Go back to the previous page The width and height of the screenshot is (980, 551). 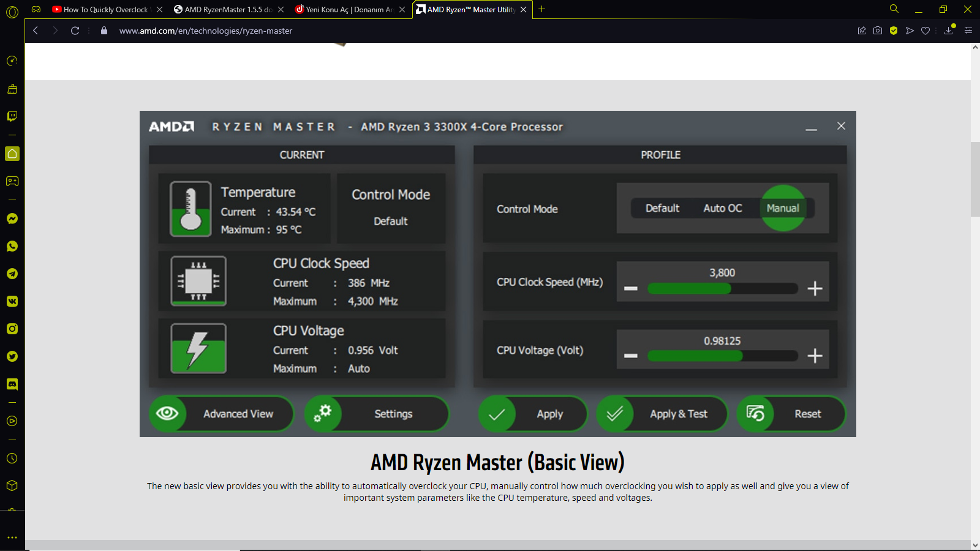[x=36, y=31]
